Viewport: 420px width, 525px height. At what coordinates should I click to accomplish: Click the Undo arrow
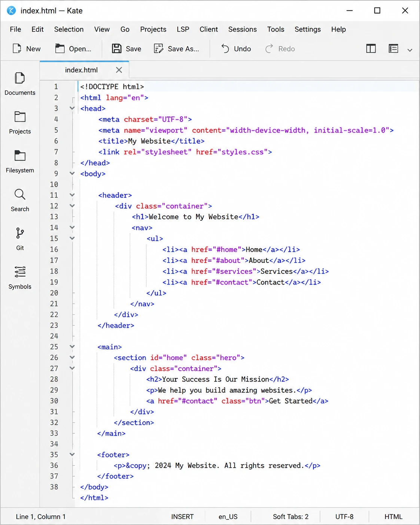point(225,49)
